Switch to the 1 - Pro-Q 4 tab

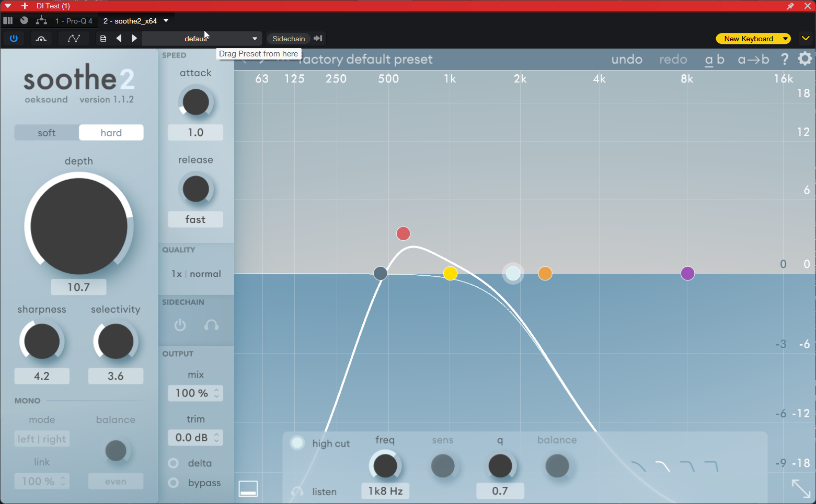73,21
